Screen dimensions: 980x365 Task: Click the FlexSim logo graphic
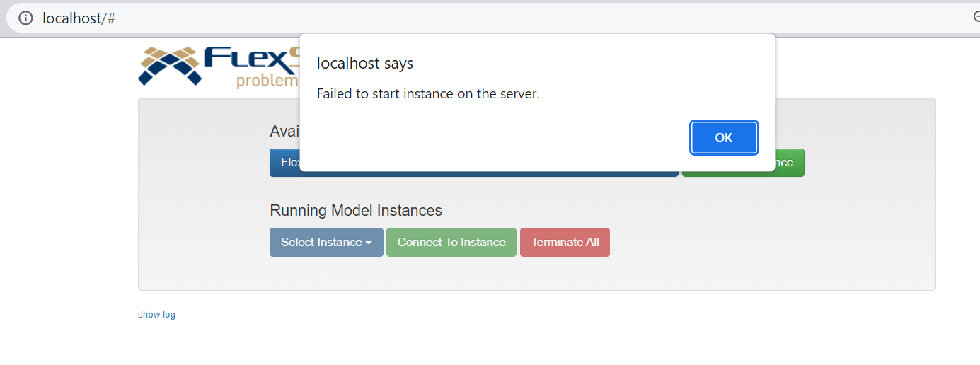point(168,65)
